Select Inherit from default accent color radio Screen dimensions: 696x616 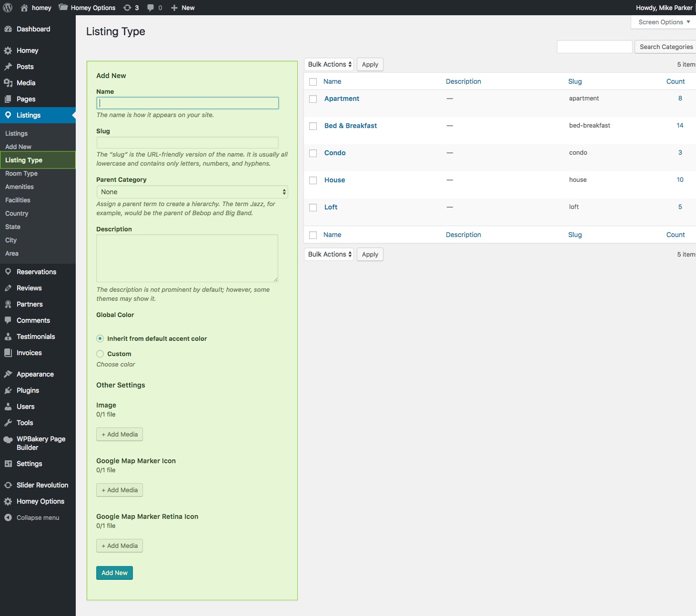coord(100,338)
